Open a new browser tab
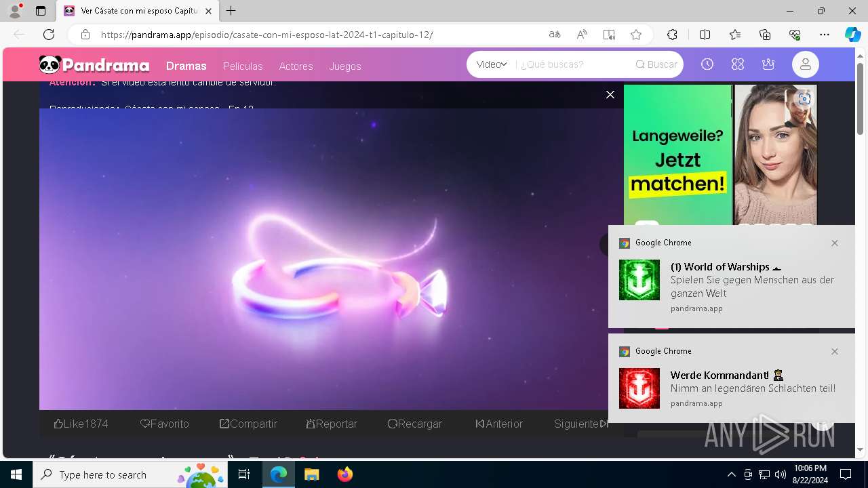The image size is (868, 488). (x=231, y=11)
